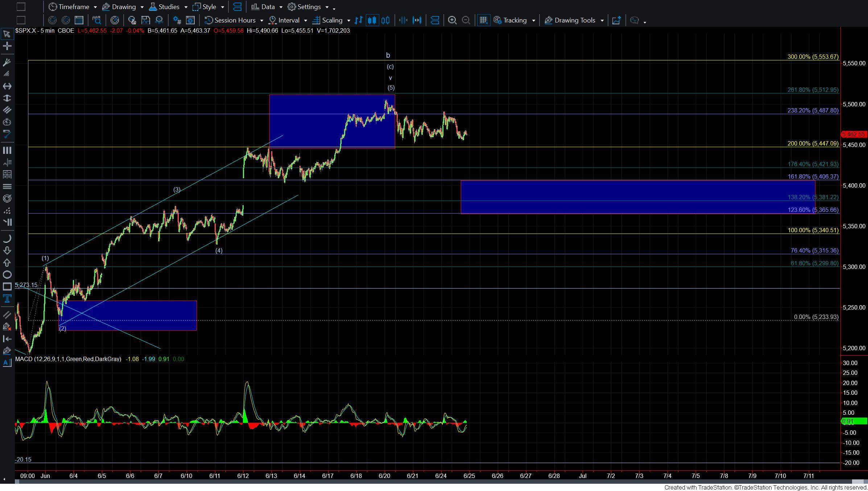868x491 pixels.
Task: Click the scrollbar left arrow
Action: click(4, 479)
